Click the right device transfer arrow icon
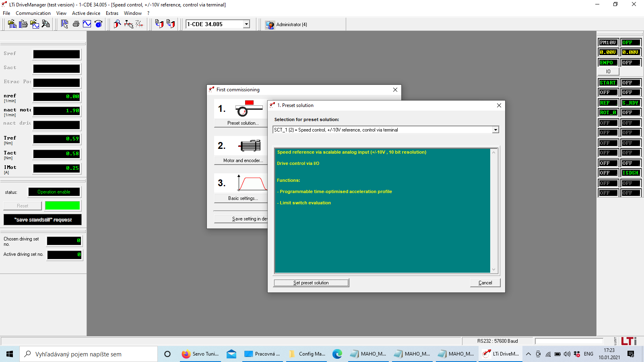 click(x=171, y=24)
